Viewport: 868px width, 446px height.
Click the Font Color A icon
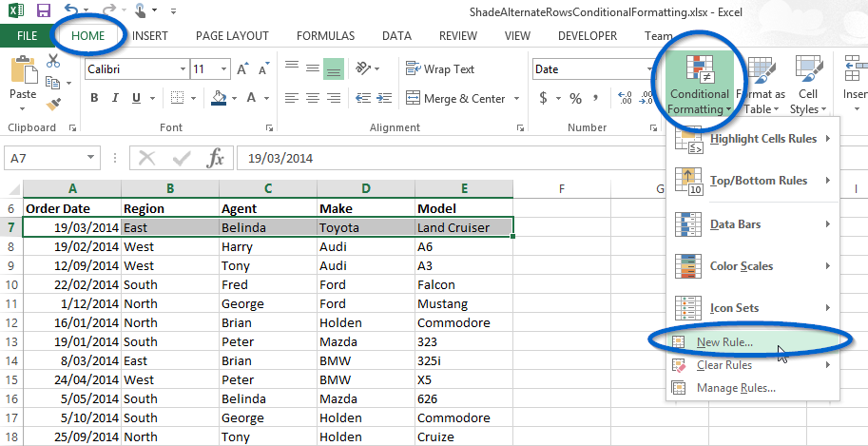251,98
